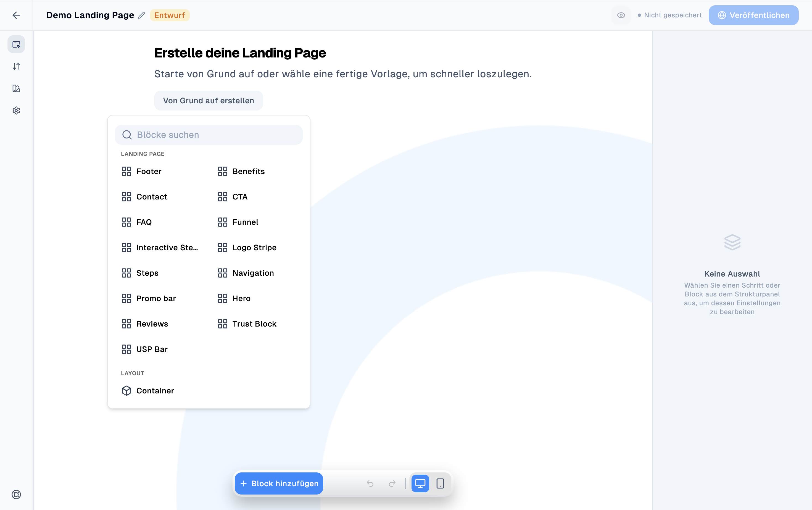Image resolution: width=812 pixels, height=510 pixels.
Task: Open the help lifebuoy icon
Action: click(16, 495)
